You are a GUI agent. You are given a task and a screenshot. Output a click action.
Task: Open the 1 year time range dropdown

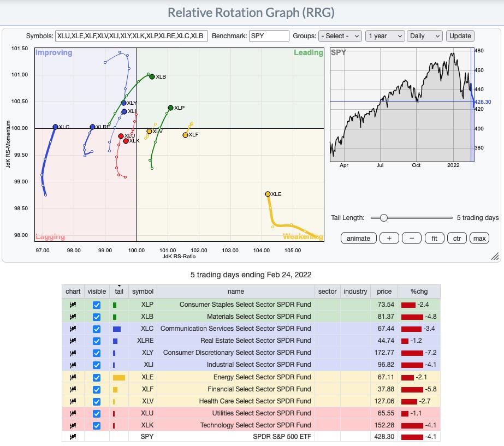click(385, 36)
